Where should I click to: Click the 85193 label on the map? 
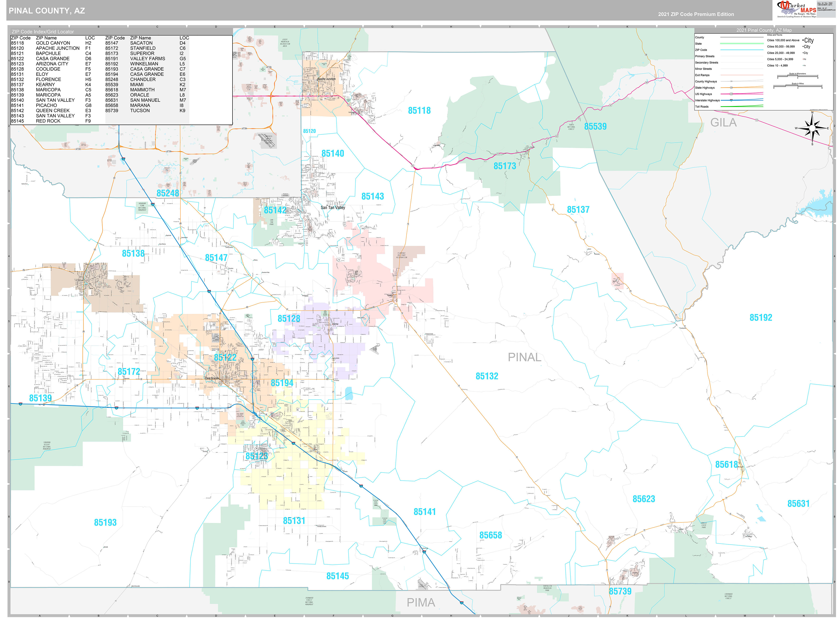(x=105, y=523)
